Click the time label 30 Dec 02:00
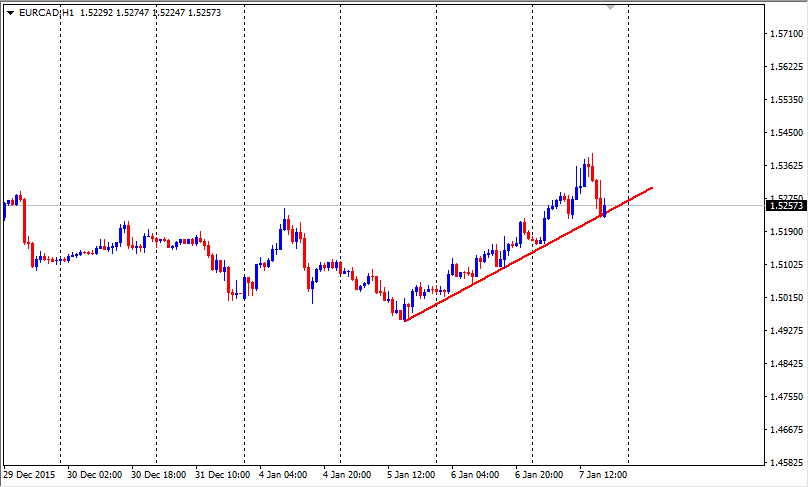This screenshot has height=487, width=809. pyautogui.click(x=94, y=475)
